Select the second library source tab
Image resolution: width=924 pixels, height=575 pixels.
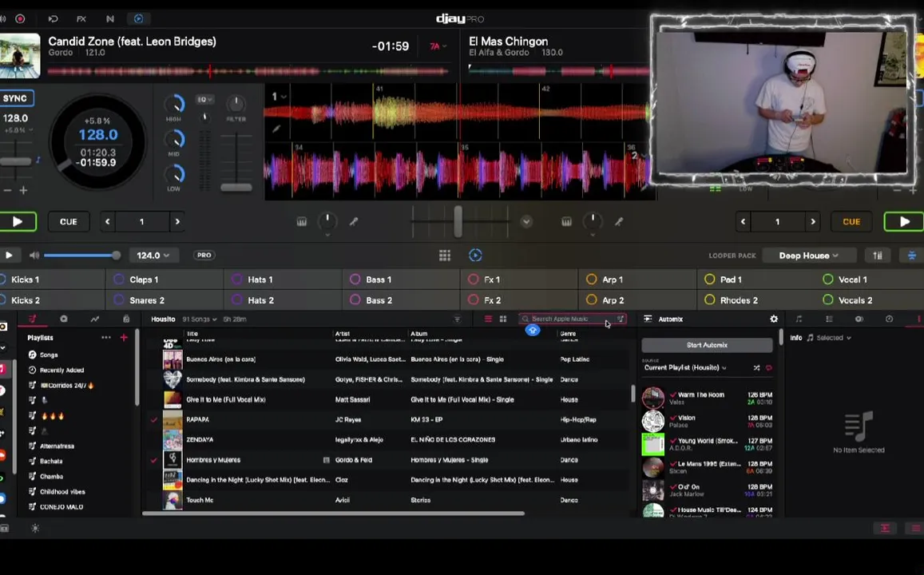click(64, 319)
